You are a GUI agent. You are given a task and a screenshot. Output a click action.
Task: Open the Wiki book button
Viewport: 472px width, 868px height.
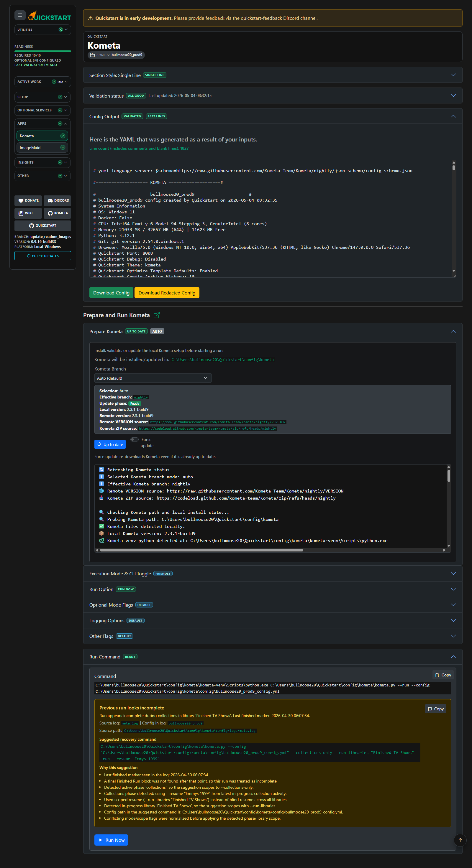[28, 213]
